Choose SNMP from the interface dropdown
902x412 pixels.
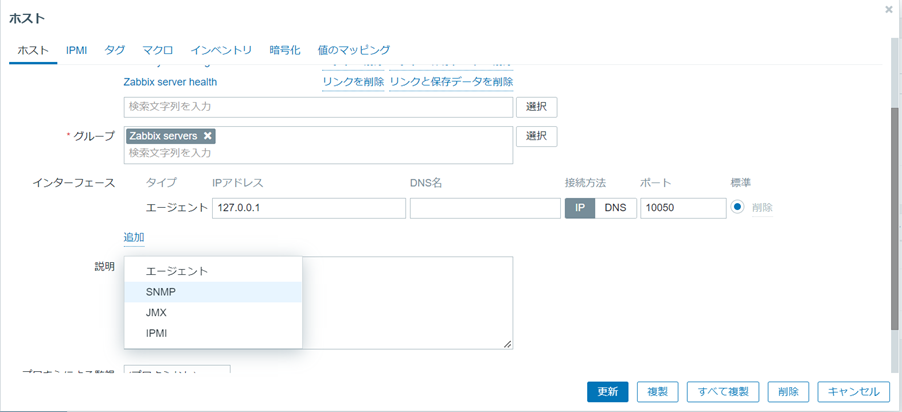[x=161, y=292]
